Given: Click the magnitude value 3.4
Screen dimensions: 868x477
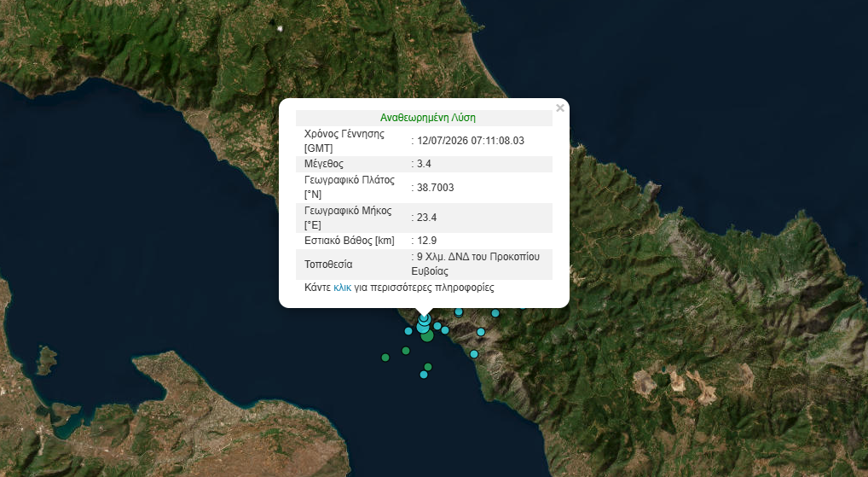Looking at the screenshot, I should (424, 164).
